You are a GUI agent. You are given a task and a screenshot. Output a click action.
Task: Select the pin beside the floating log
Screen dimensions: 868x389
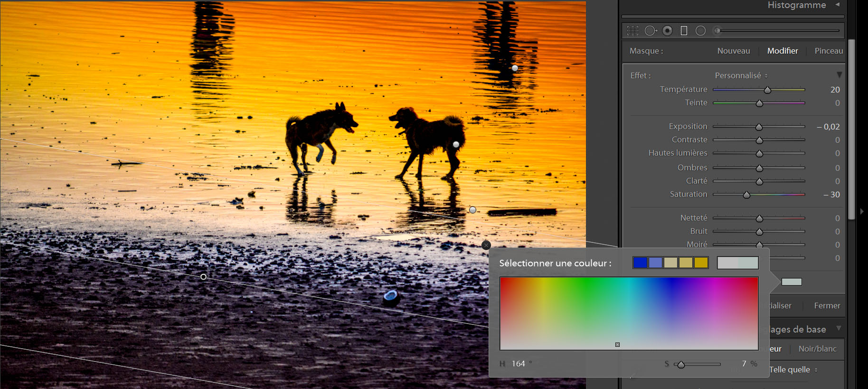coord(472,210)
